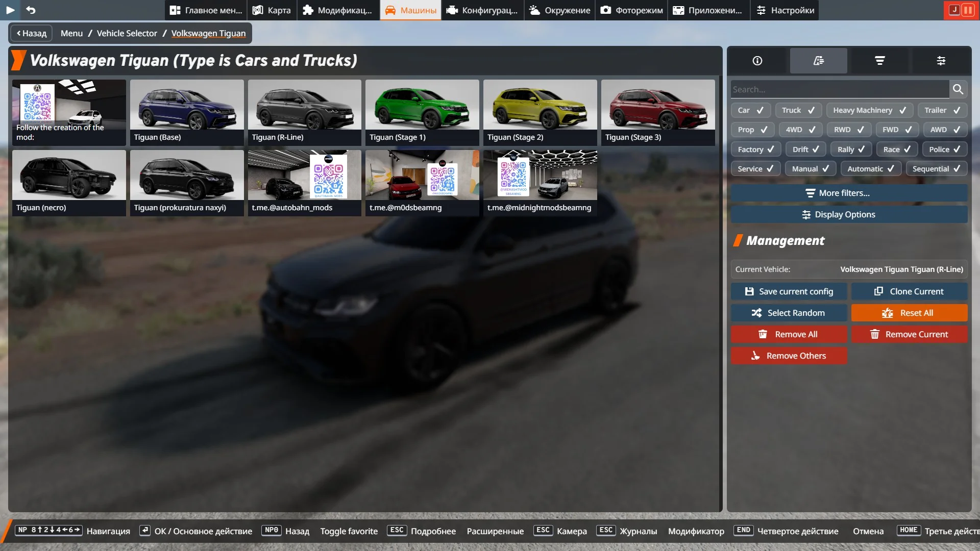Open the t.me.@midnightmodsbeamng thumbnail

pos(540,183)
